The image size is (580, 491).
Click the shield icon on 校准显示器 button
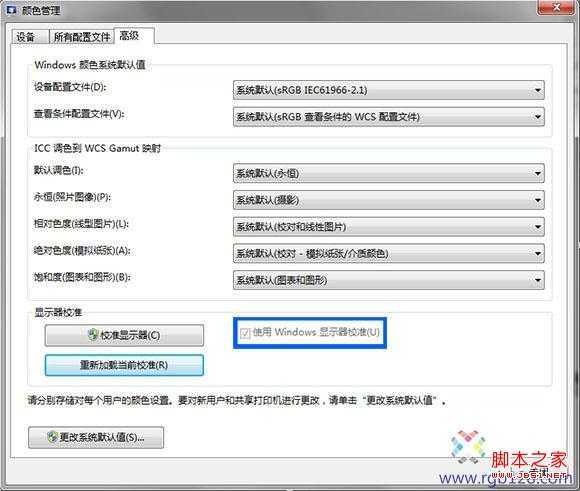[92, 335]
